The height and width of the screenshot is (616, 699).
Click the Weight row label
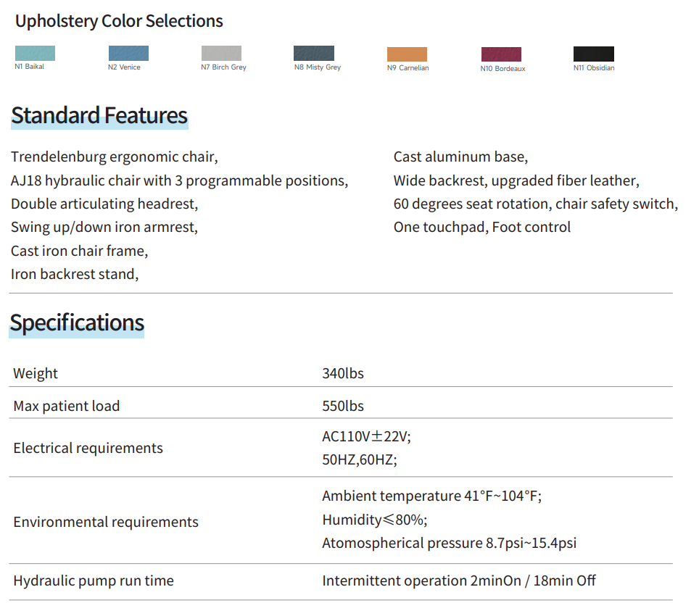pos(36,374)
